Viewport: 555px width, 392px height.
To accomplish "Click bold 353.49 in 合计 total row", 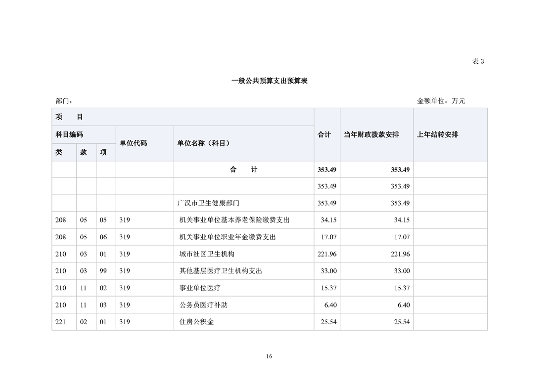I will tap(327, 170).
